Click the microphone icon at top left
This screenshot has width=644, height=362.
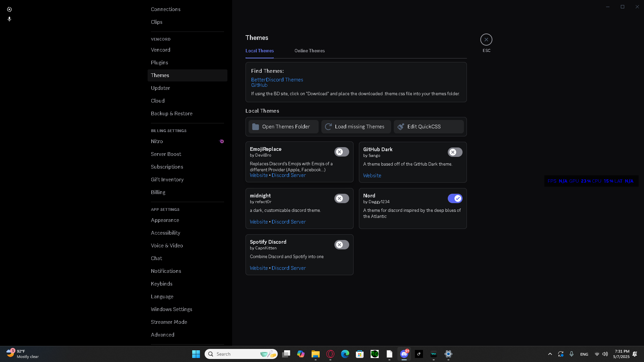[9, 19]
